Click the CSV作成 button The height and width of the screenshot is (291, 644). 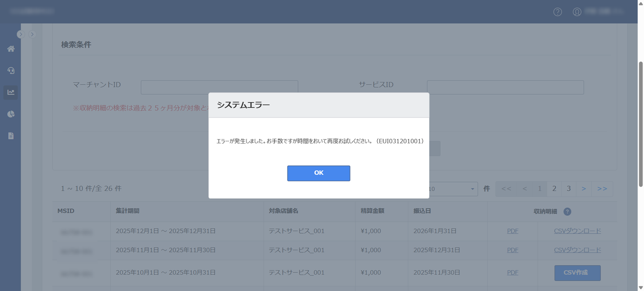(x=577, y=273)
